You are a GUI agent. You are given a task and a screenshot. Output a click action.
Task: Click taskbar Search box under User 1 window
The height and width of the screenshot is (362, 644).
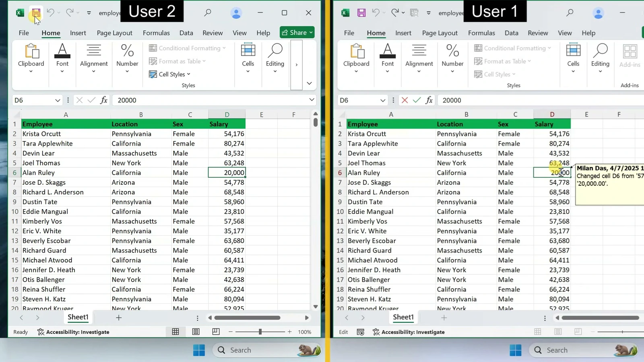tap(583, 350)
